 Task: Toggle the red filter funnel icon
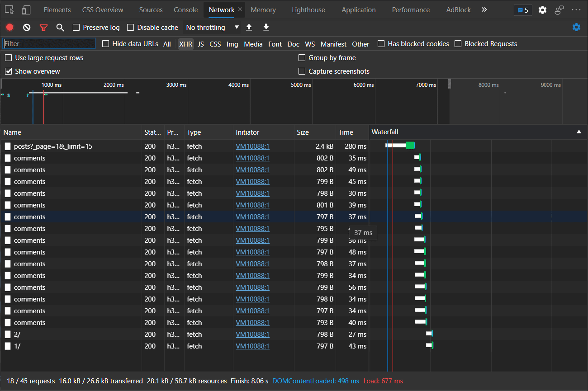click(x=43, y=28)
